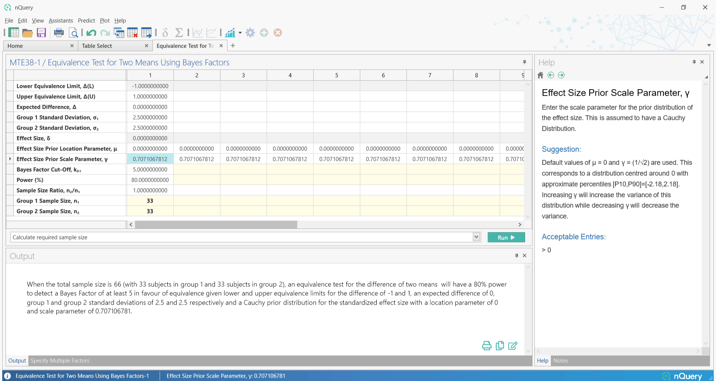
Task: Clear table using red X table icon
Action: [x=133, y=32]
